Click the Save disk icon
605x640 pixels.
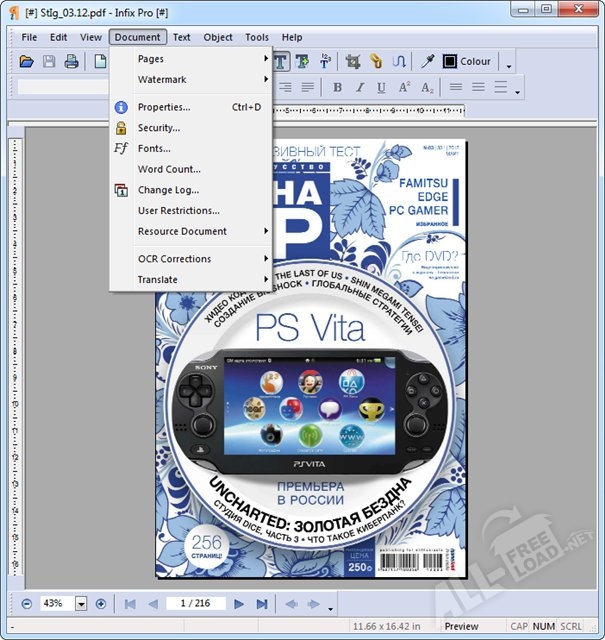pos(49,61)
